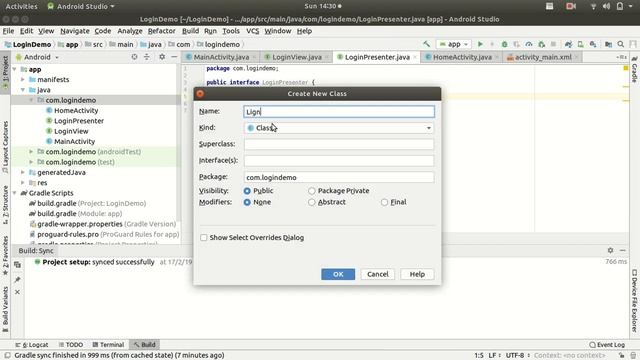The width and height of the screenshot is (640, 360).
Task: Open Build panel settings gear icon
Action: [610, 250]
